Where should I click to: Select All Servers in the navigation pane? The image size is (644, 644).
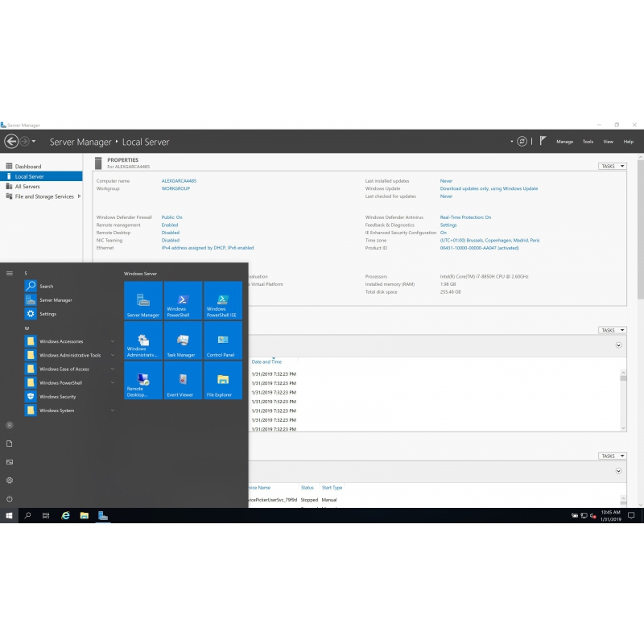coord(27,187)
